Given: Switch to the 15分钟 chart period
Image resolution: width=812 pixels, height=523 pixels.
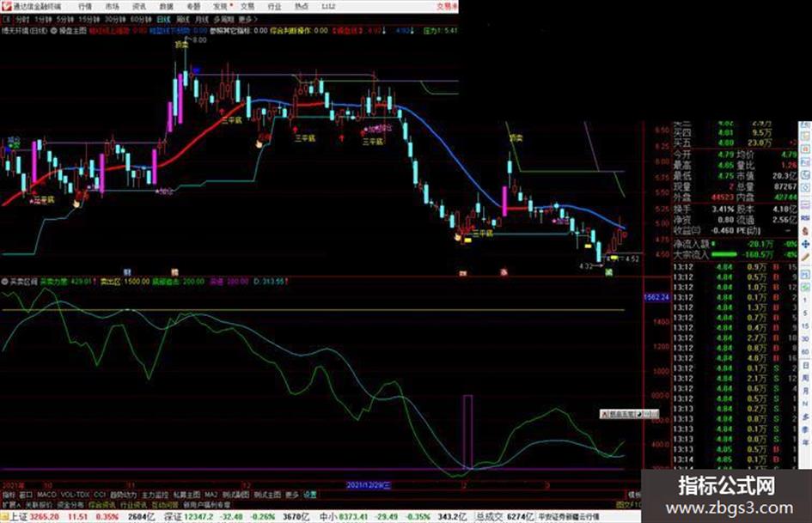Looking at the screenshot, I should click(89, 20).
